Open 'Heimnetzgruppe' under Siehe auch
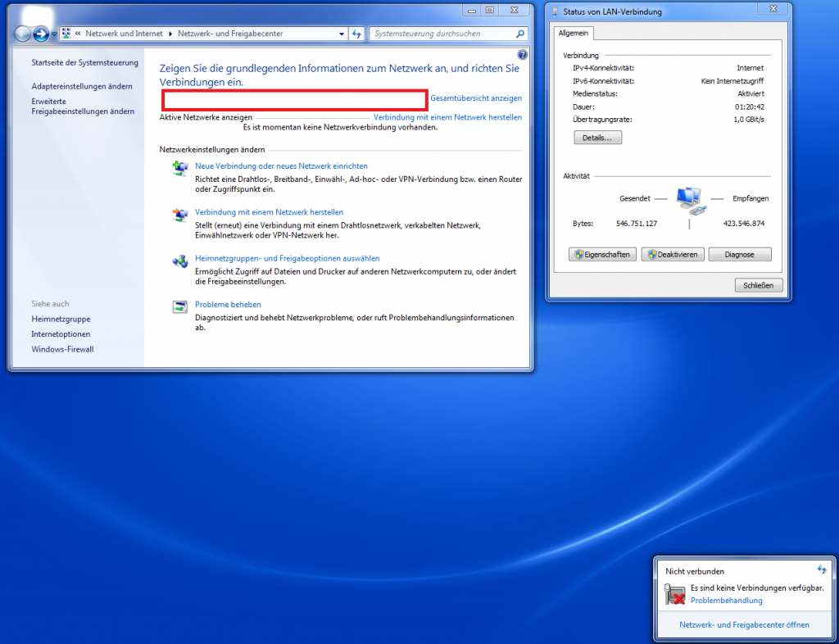 [61, 319]
